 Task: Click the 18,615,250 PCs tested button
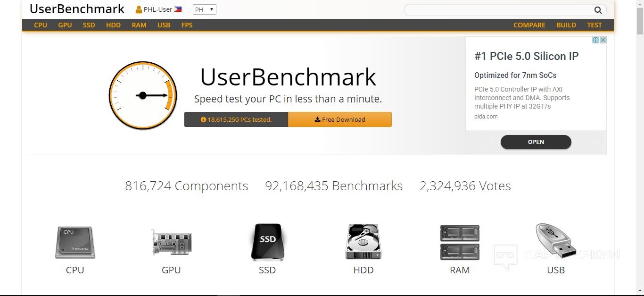click(236, 119)
